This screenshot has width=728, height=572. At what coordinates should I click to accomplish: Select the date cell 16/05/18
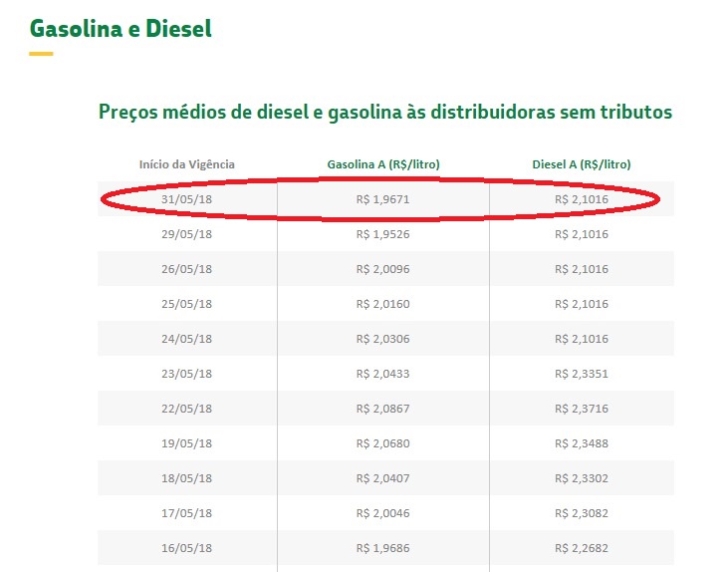[x=186, y=548]
